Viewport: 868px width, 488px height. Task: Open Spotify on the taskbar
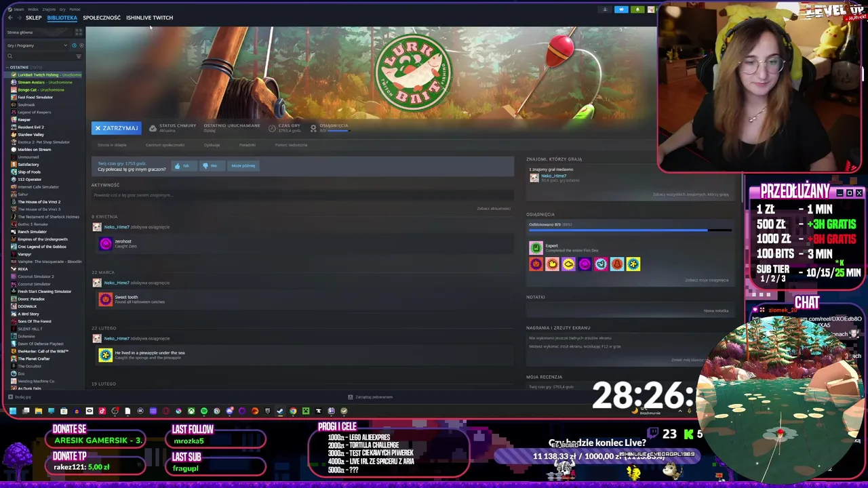tap(204, 411)
